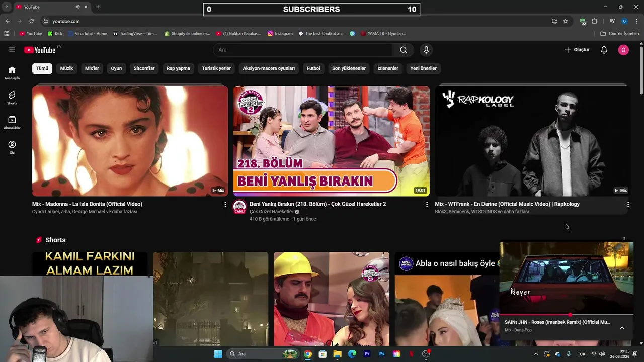This screenshot has width=644, height=362.
Task: Open the account avatar menu
Action: [623, 50]
